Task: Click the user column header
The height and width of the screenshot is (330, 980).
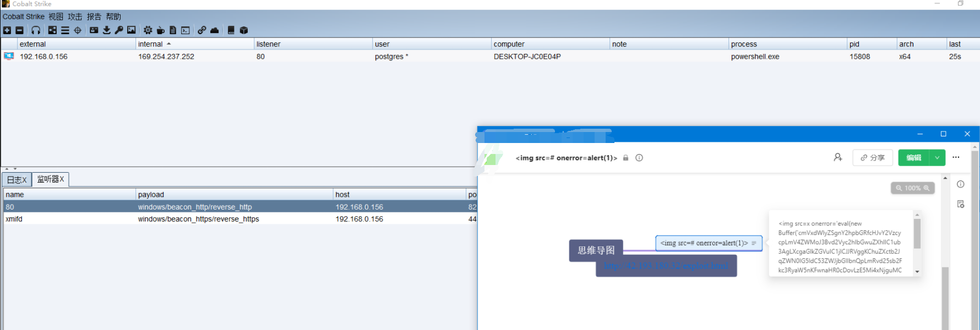Action: click(432, 44)
